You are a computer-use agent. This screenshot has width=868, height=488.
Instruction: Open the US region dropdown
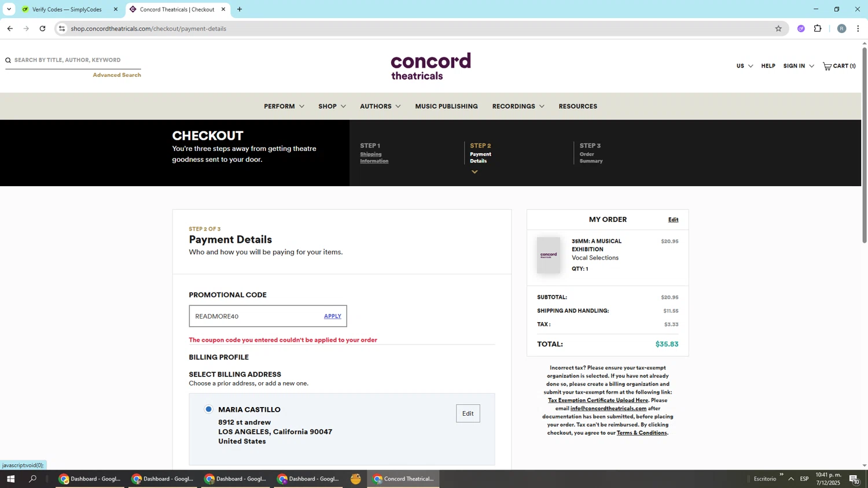[x=745, y=66]
